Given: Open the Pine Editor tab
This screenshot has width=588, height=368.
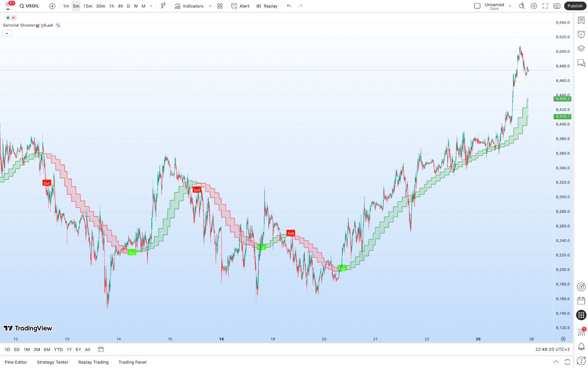Looking at the screenshot, I should (16, 362).
